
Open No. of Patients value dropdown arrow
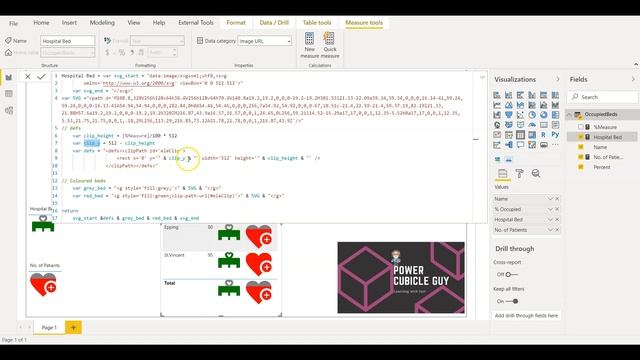(550, 230)
